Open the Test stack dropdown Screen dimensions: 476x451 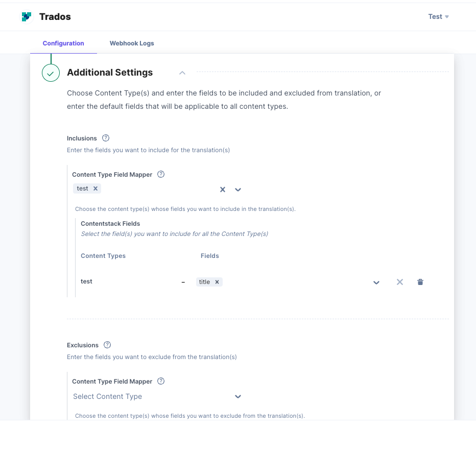438,17
